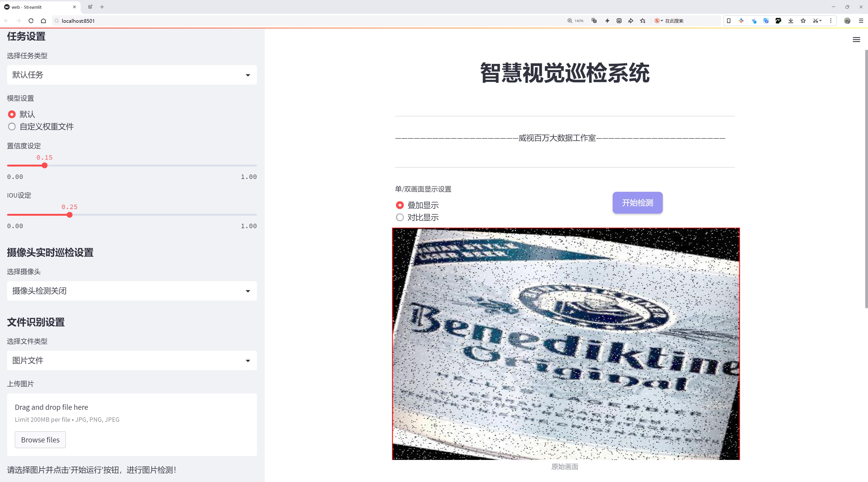Open the browser downloads panel
868x482 pixels.
791,20
